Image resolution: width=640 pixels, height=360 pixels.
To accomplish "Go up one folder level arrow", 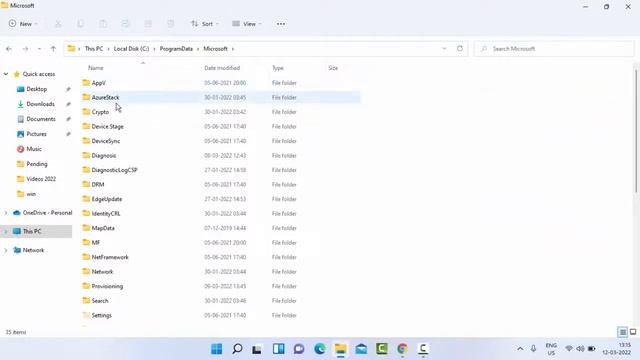I will 53,49.
